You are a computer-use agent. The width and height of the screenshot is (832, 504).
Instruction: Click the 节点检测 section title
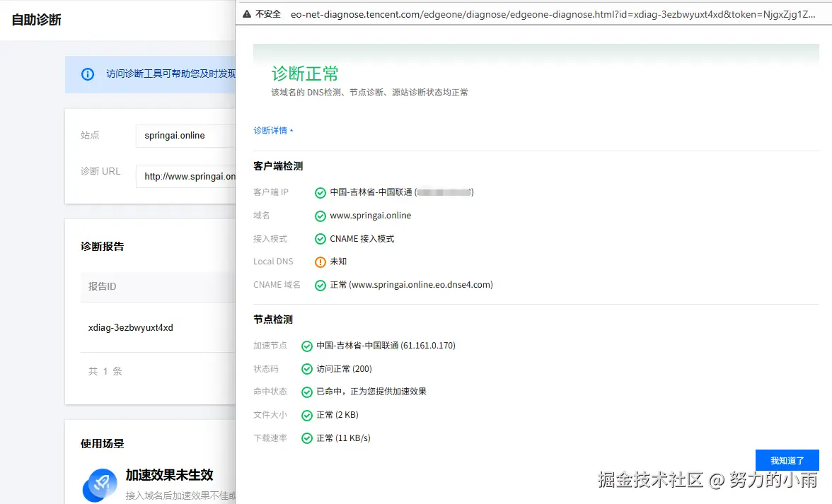click(x=273, y=319)
